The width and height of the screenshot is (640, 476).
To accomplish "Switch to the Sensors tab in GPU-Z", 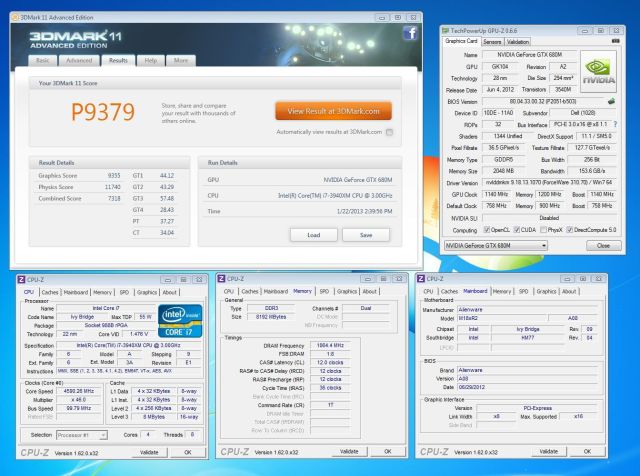I will 492,42.
